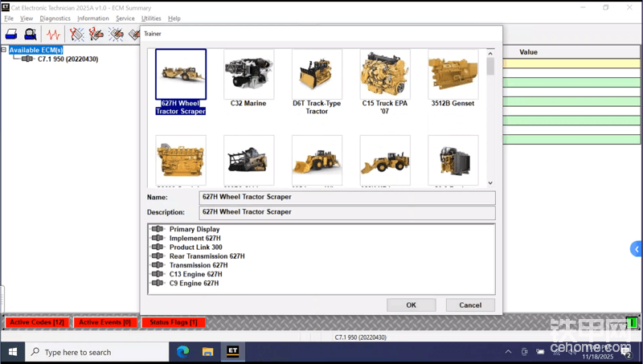Open the Diagnostics menu

tap(55, 18)
